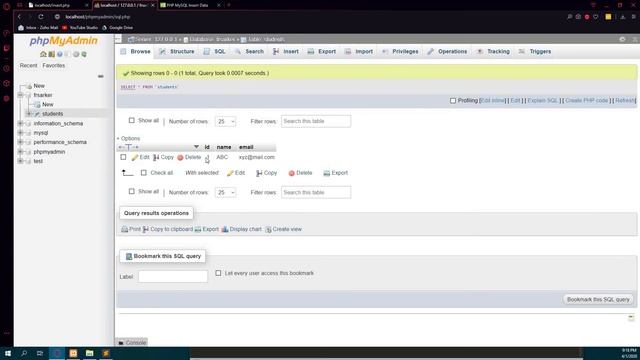The width and height of the screenshot is (640, 360).
Task: Click Copy icon for the ABC row
Action: [x=156, y=158]
